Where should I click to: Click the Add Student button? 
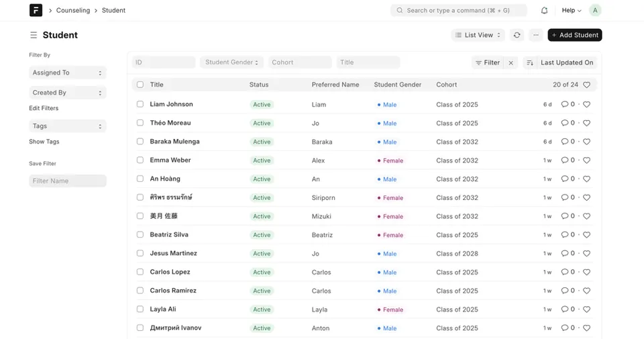point(574,35)
